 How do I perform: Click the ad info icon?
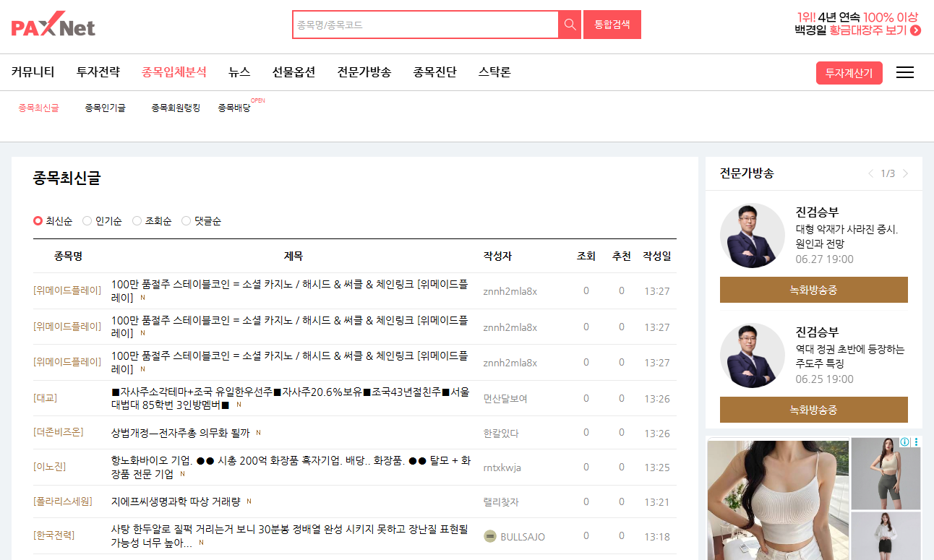(904, 442)
